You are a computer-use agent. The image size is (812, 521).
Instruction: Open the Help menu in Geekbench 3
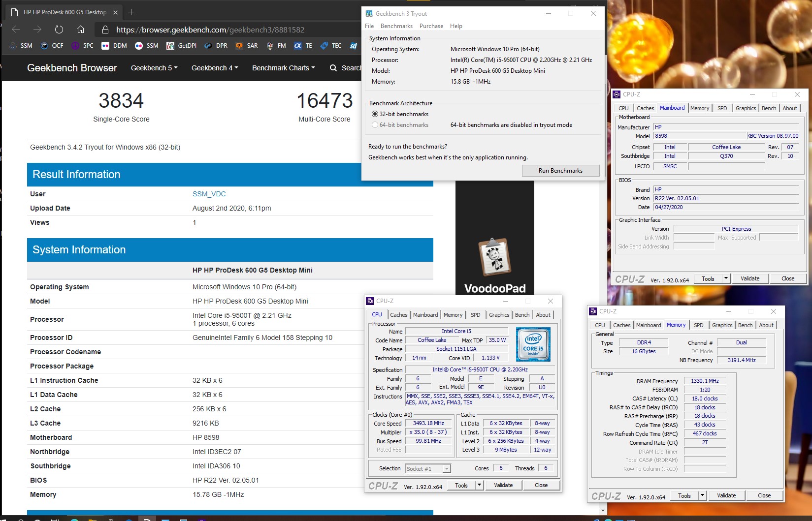pos(456,26)
